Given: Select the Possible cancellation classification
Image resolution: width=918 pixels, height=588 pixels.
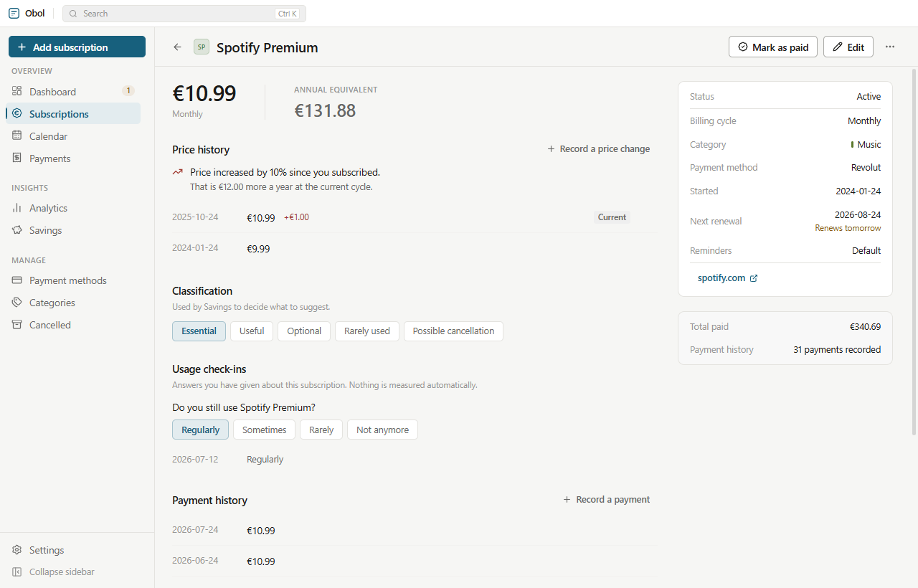Looking at the screenshot, I should [x=453, y=331].
